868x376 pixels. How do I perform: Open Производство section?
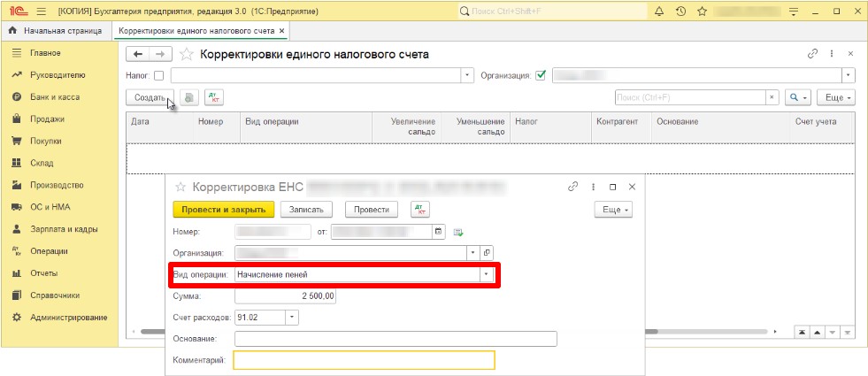click(57, 185)
